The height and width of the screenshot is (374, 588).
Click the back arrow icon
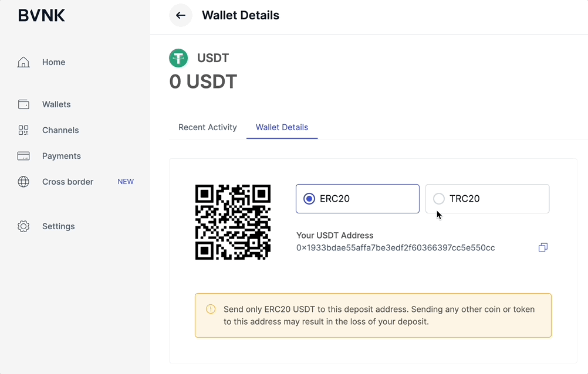click(181, 15)
